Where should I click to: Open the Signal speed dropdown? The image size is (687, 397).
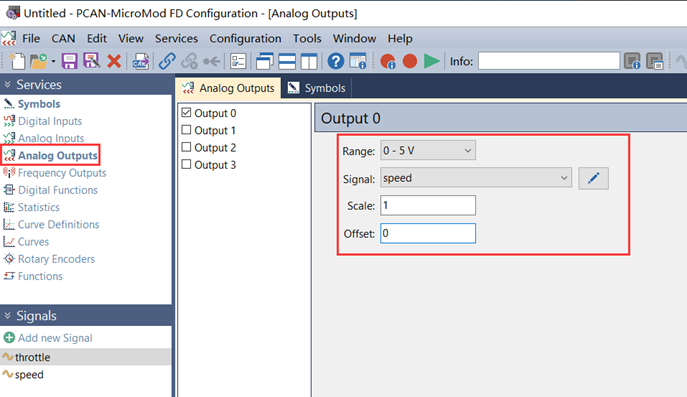click(476, 178)
